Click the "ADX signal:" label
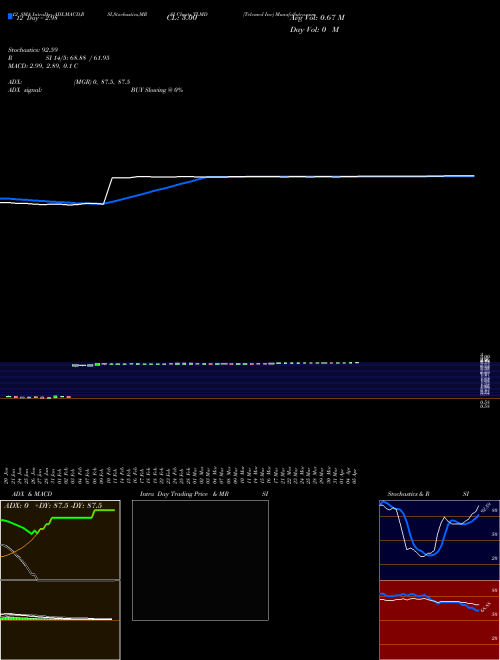The height and width of the screenshot is (660, 500). pyautogui.click(x=25, y=90)
